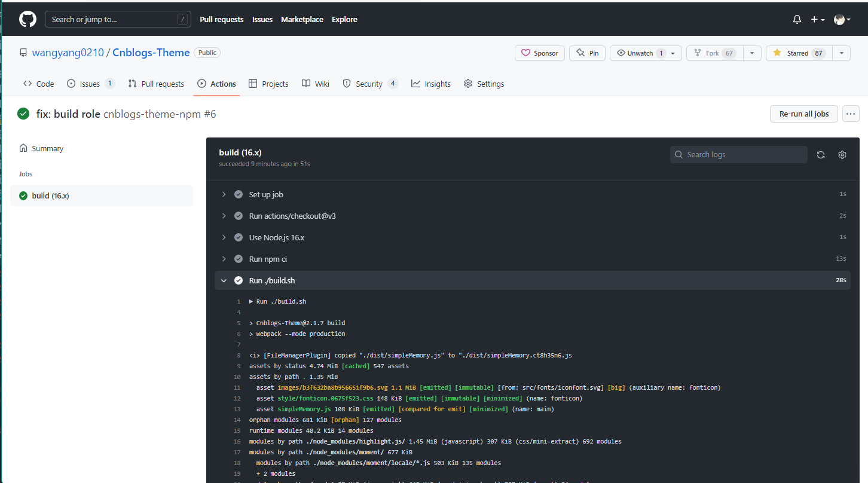Open the wangyang0210 owner link

click(x=68, y=53)
